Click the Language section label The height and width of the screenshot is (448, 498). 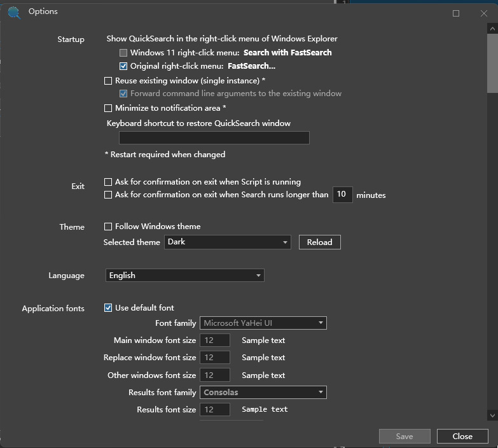66,276
